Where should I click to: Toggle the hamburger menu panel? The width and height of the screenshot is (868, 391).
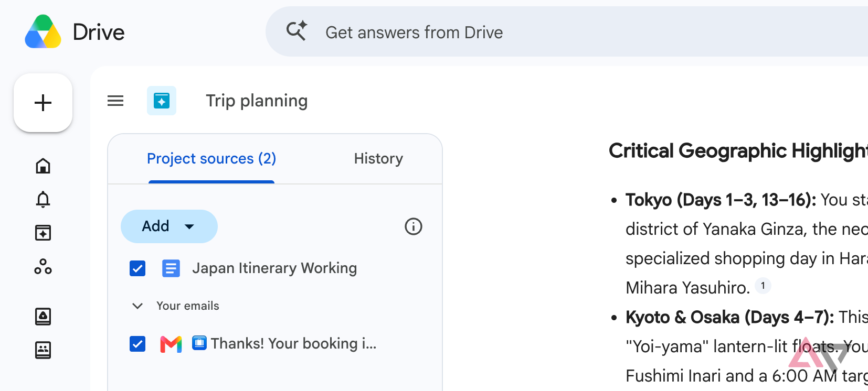point(115,101)
